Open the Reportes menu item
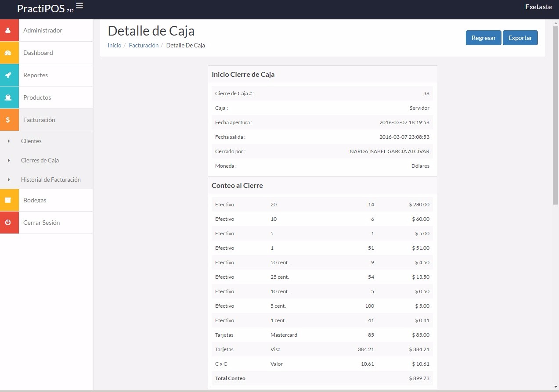The height and width of the screenshot is (392, 559). 36,75
